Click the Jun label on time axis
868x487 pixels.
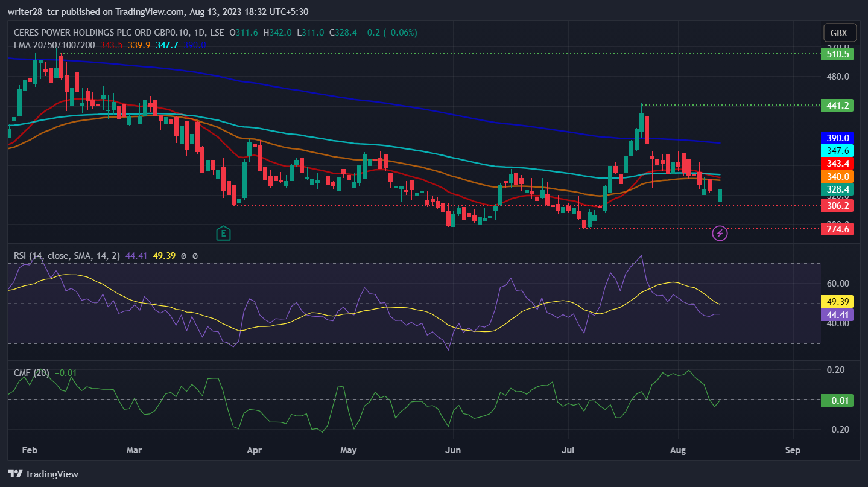pos(452,450)
